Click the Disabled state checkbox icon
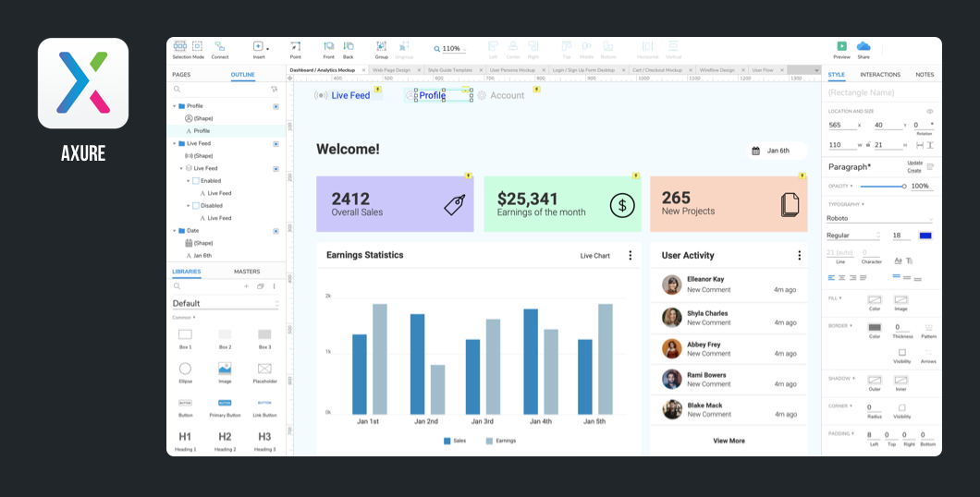The width and height of the screenshot is (980, 497). pyautogui.click(x=196, y=205)
